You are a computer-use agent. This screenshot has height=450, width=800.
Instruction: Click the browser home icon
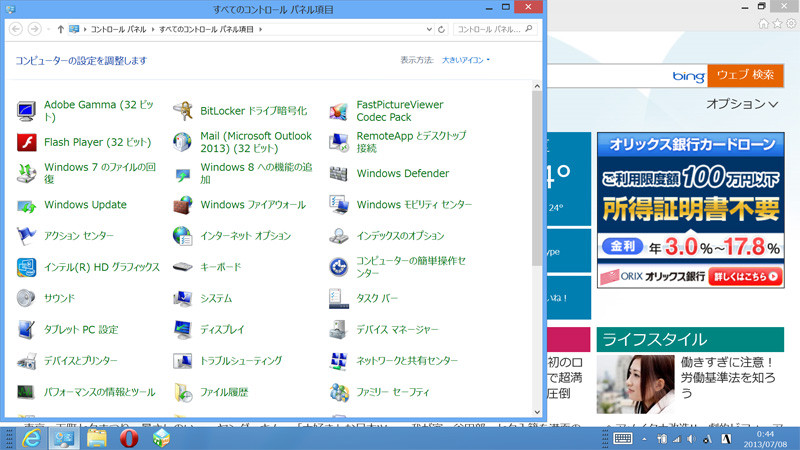point(763,23)
